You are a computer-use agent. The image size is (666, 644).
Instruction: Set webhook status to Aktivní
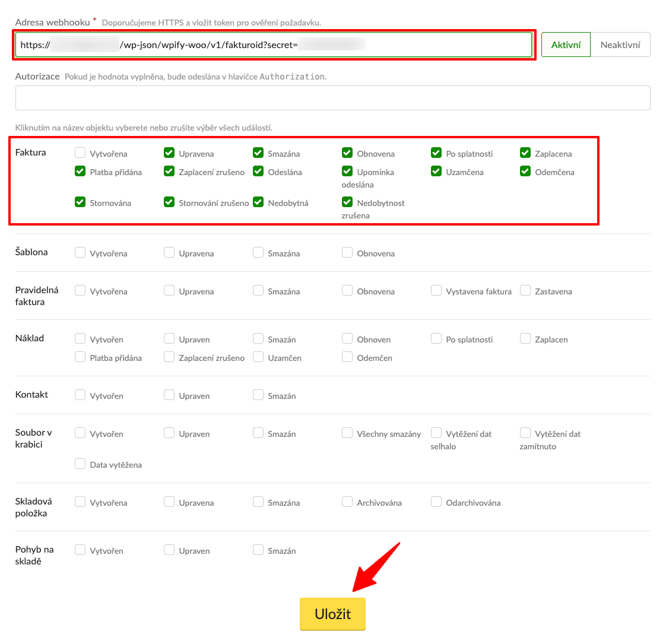(x=566, y=45)
